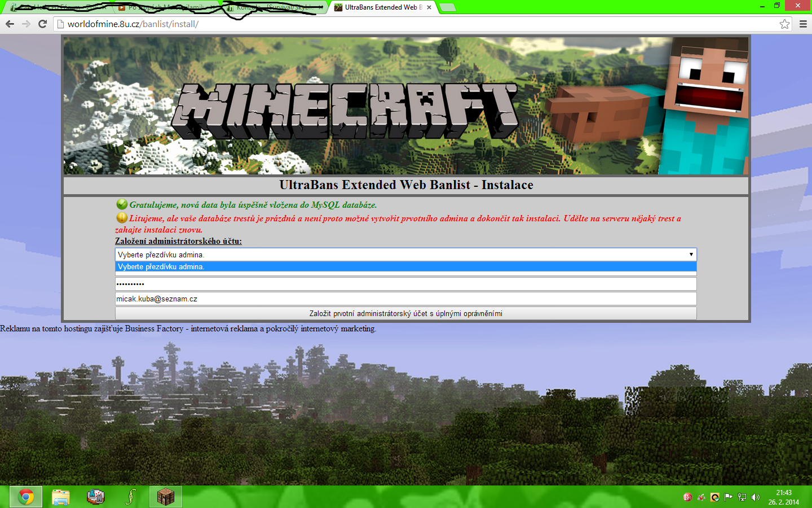Click the yellow warning icon

click(x=122, y=217)
